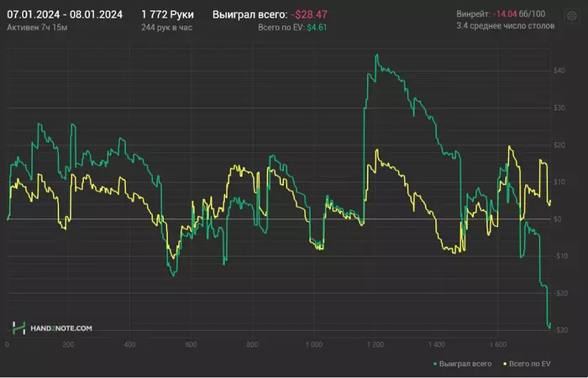The height and width of the screenshot is (378, 588).
Task: Click the 1 000 x-axis tick label
Action: click(x=314, y=344)
